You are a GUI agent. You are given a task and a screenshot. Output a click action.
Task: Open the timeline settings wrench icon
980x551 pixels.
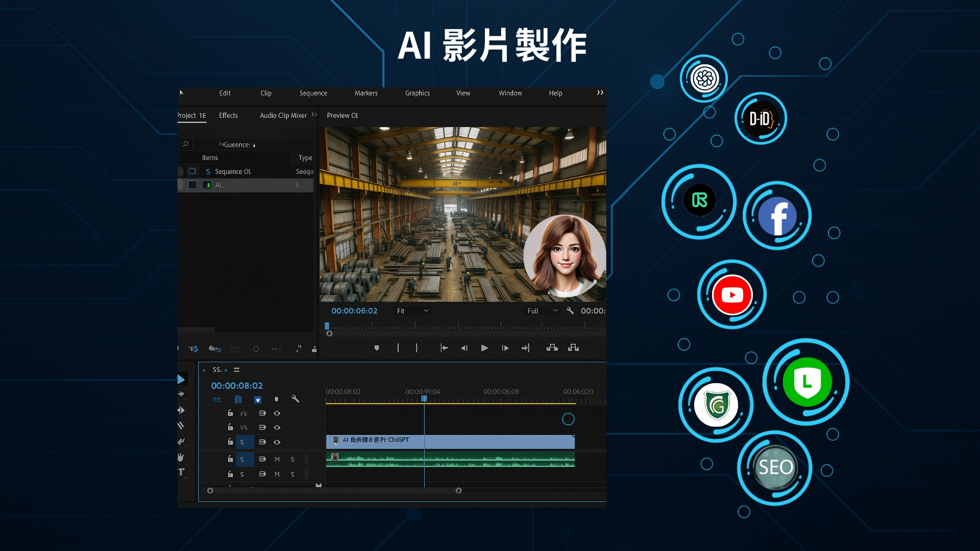[x=296, y=399]
